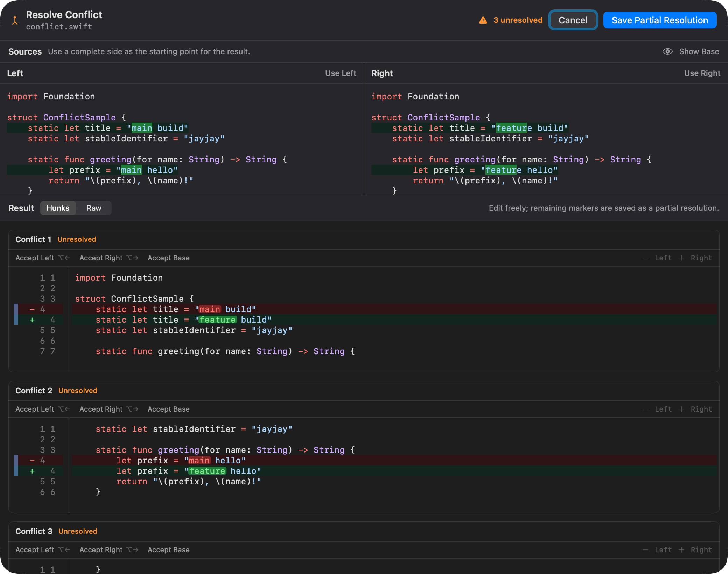Click the Conflict 1 Unresolved status label
The image size is (728, 574).
pos(77,239)
